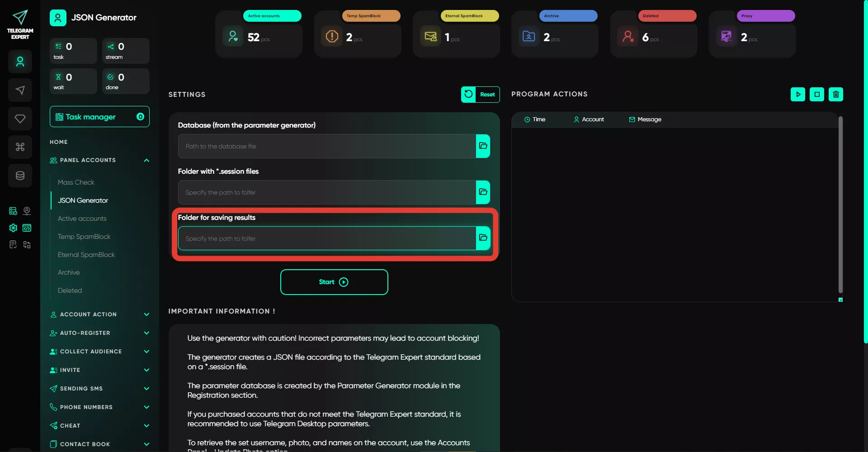The image size is (868, 452).
Task: Click the Temp SpamBlock warning icon
Action: [x=332, y=36]
